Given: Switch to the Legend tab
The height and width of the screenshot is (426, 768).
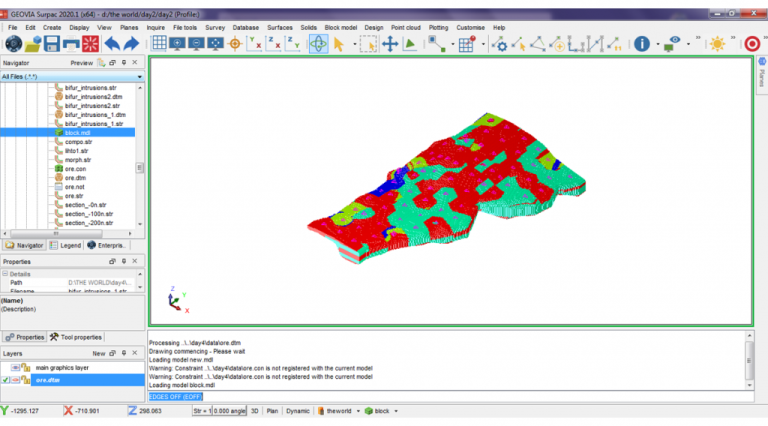Looking at the screenshot, I should click(x=67, y=245).
